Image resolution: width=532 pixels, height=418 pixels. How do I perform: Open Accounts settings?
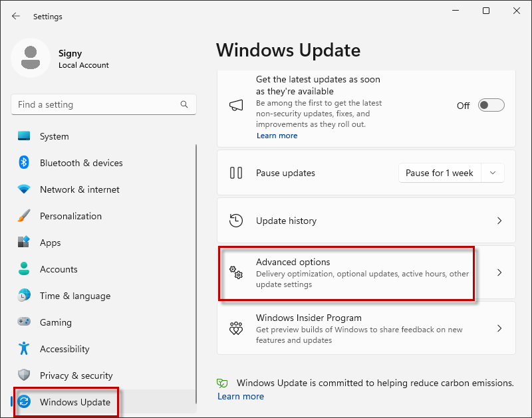tap(104, 268)
